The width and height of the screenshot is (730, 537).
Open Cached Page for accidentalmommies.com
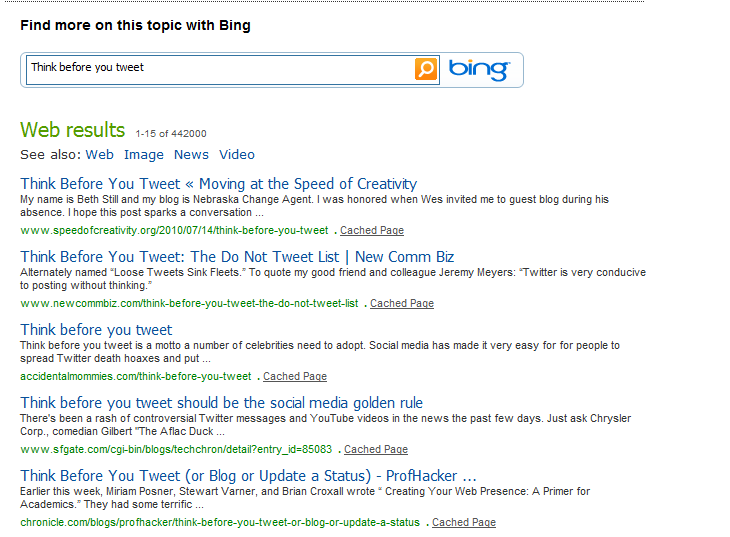tap(295, 376)
